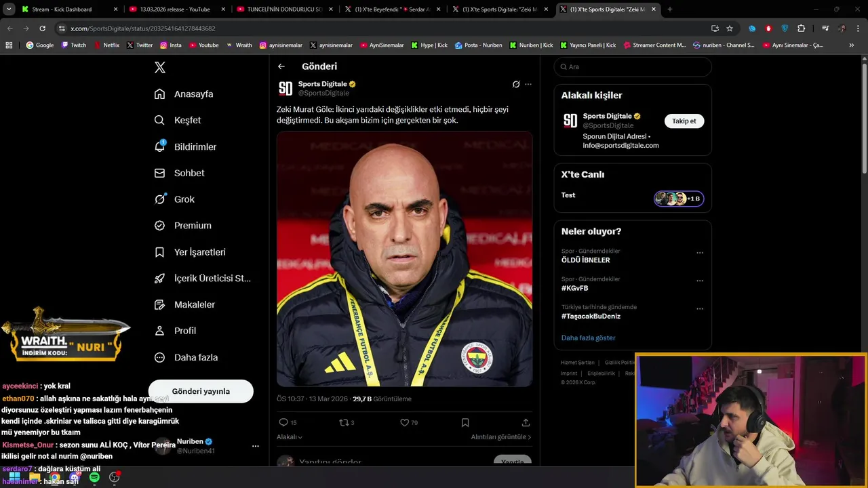Open the browser apps grid icon
This screenshot has height=488, width=868.
click(9, 45)
